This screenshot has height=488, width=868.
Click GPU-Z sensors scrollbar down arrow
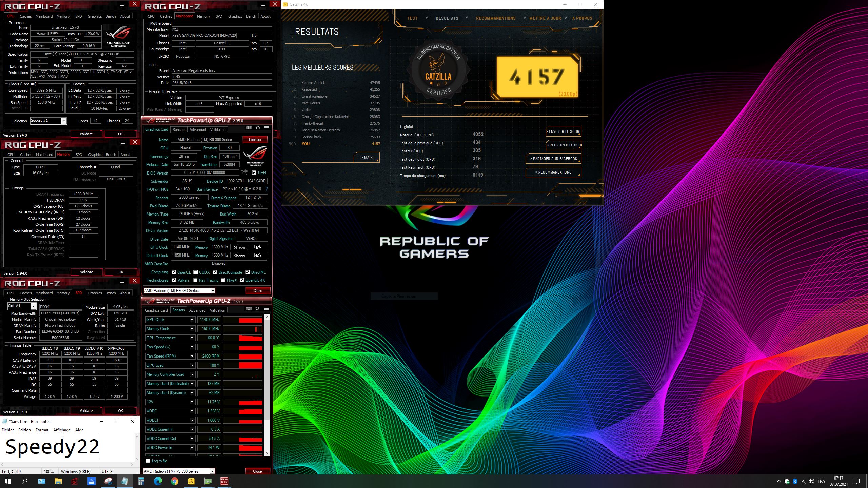tap(267, 453)
